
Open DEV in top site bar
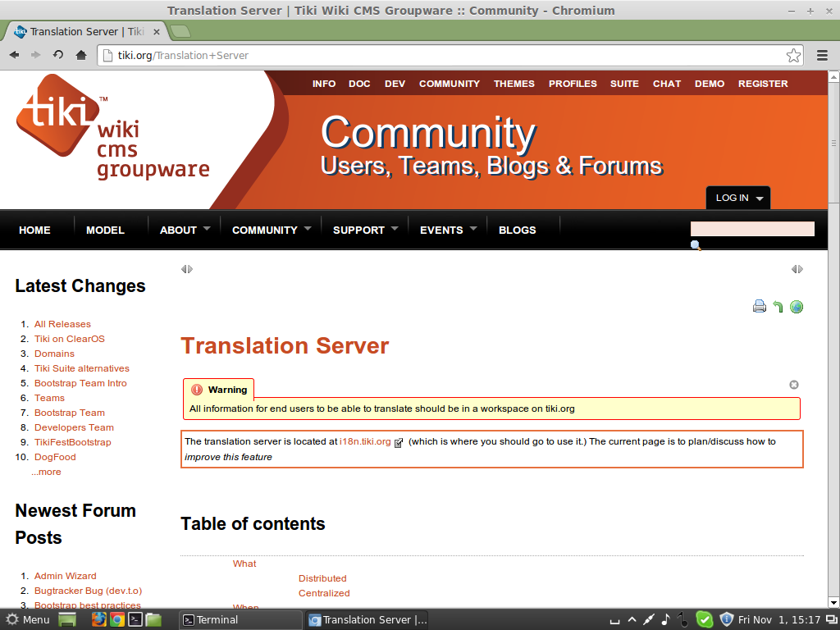point(395,84)
